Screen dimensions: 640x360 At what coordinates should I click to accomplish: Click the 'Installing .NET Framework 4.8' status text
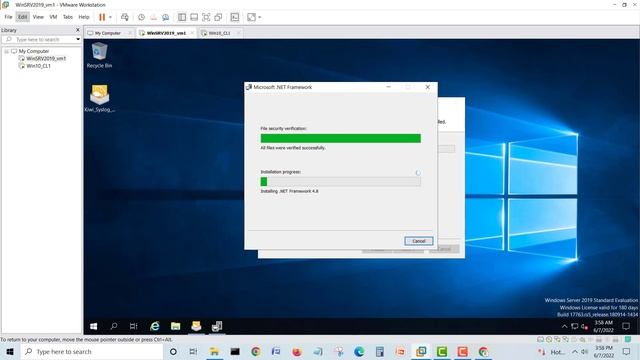pyautogui.click(x=289, y=191)
